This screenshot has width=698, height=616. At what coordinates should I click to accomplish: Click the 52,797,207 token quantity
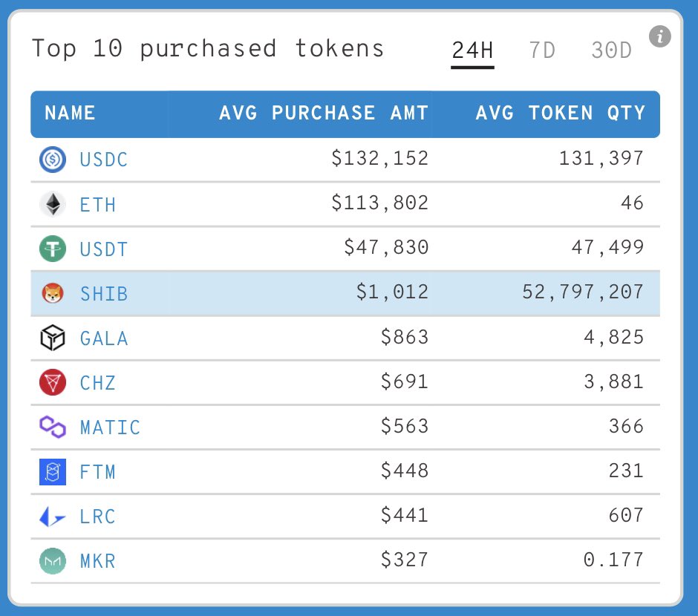coord(583,292)
